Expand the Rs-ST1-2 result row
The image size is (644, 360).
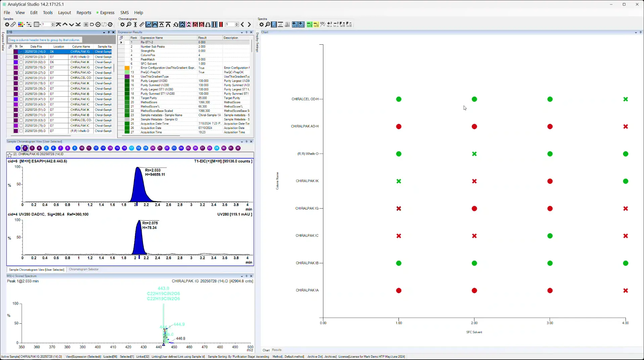coord(121,42)
